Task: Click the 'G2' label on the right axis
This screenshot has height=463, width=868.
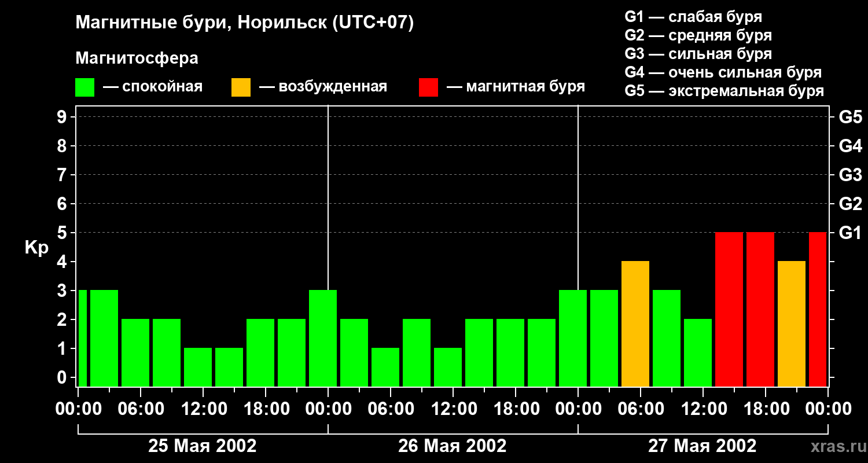Action: click(850, 204)
